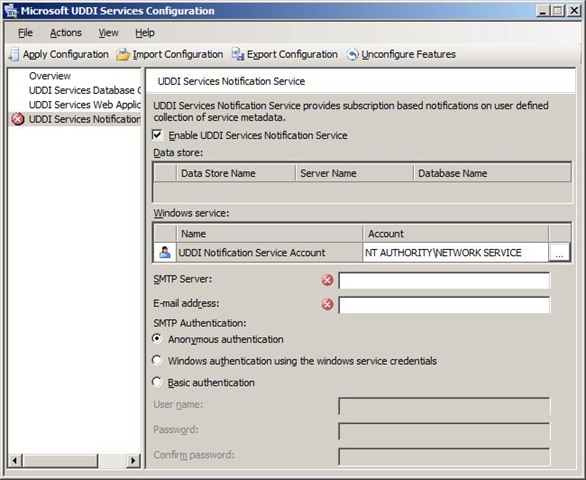Click the NT AUTHORITY\NETWORK SERVICE account cell

point(455,252)
